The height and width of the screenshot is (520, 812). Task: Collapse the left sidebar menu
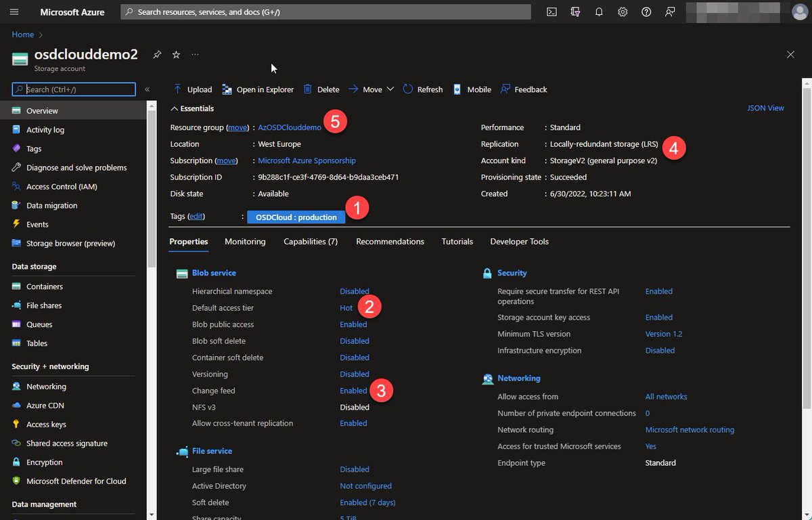(x=147, y=89)
